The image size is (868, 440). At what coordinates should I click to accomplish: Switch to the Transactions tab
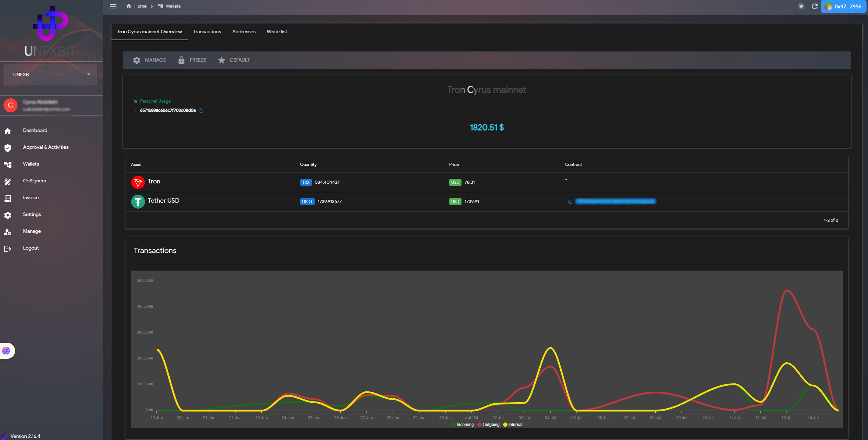click(x=207, y=32)
